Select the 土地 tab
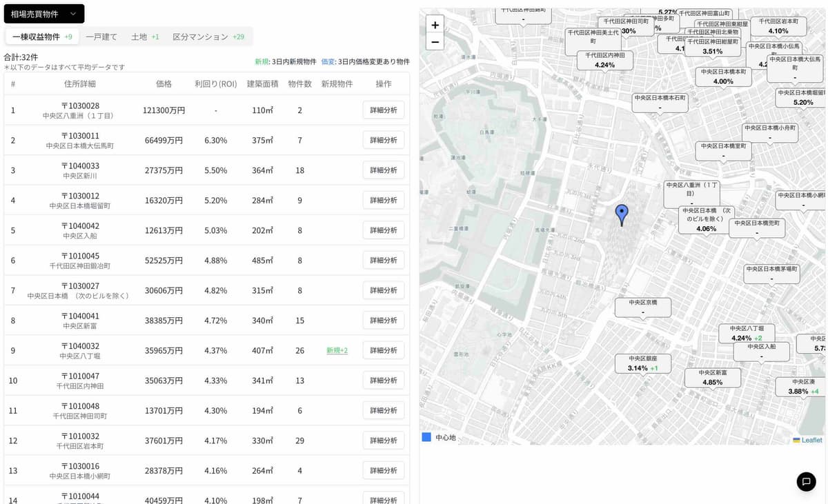 [x=145, y=37]
